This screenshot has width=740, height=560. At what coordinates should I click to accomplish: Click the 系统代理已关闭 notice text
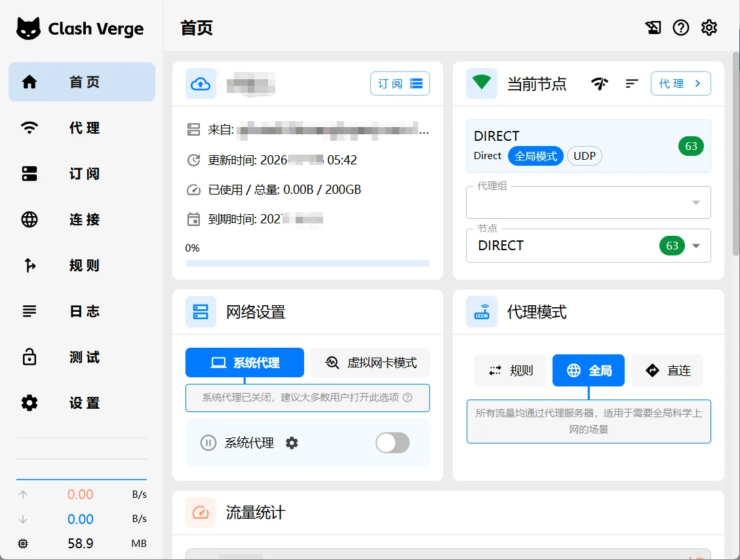(x=300, y=397)
